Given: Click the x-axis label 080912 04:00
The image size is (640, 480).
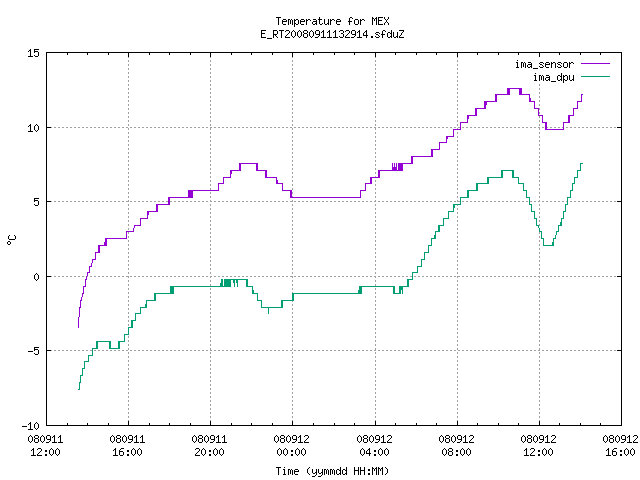Looking at the screenshot, I should point(374,446).
